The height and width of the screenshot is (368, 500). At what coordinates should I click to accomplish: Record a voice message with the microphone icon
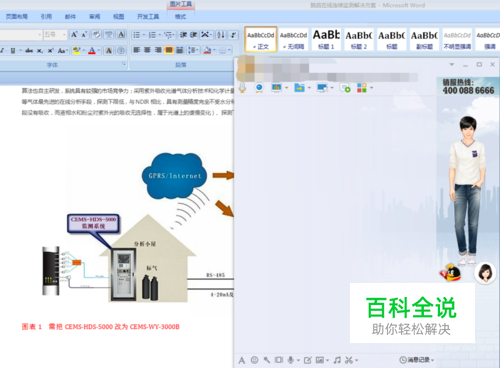tap(291, 360)
